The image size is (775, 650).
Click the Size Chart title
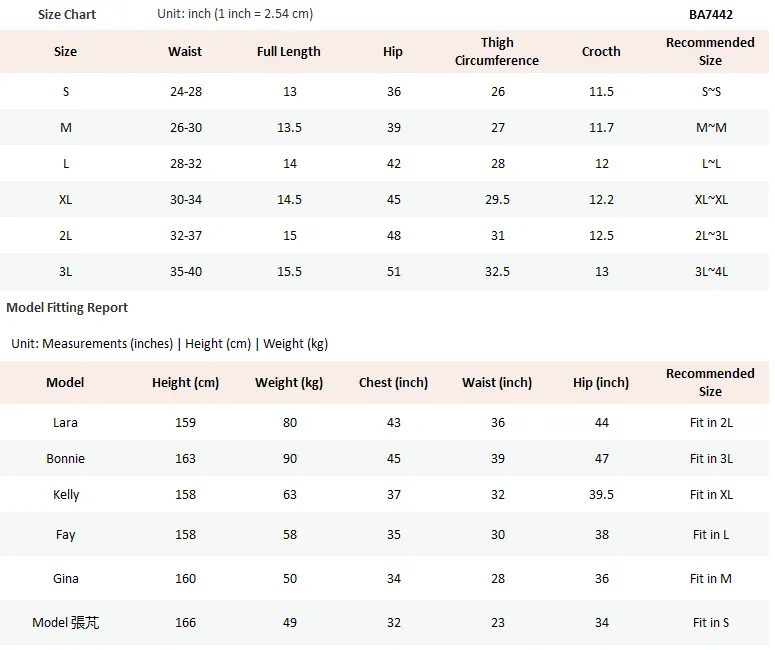click(67, 15)
